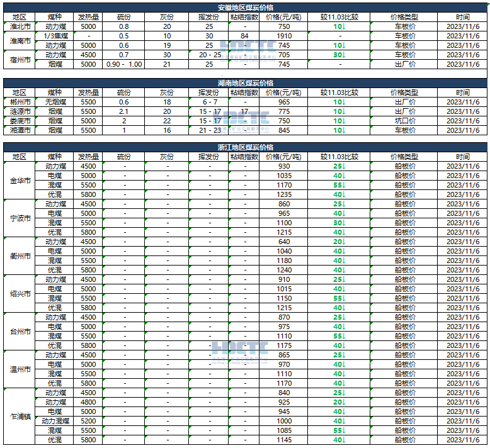Click the 温州市 region cell
Image resolution: width=490 pixels, height=448 pixels.
tap(20, 369)
